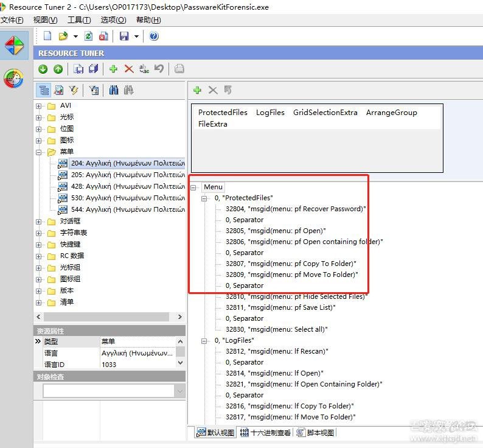Switch to the 默认视图 tab

(x=215, y=433)
